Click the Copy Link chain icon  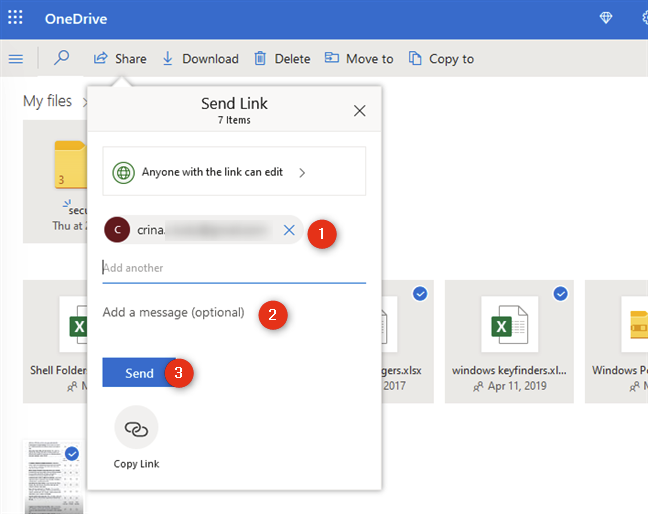point(136,428)
